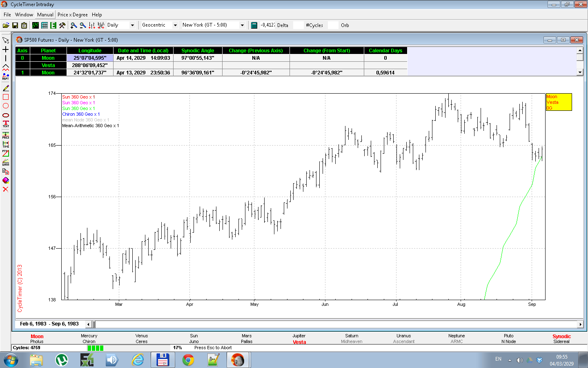Select the ASPT aspect tool

(x=6, y=76)
